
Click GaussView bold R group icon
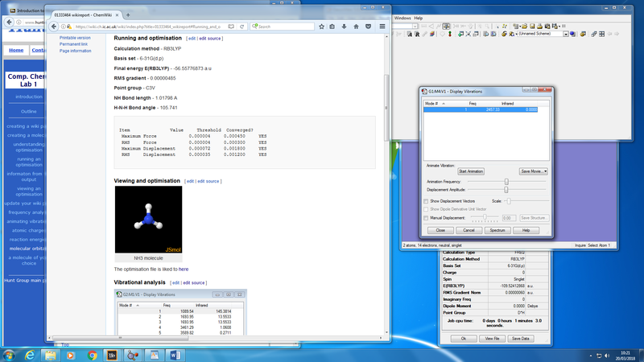tap(417, 34)
